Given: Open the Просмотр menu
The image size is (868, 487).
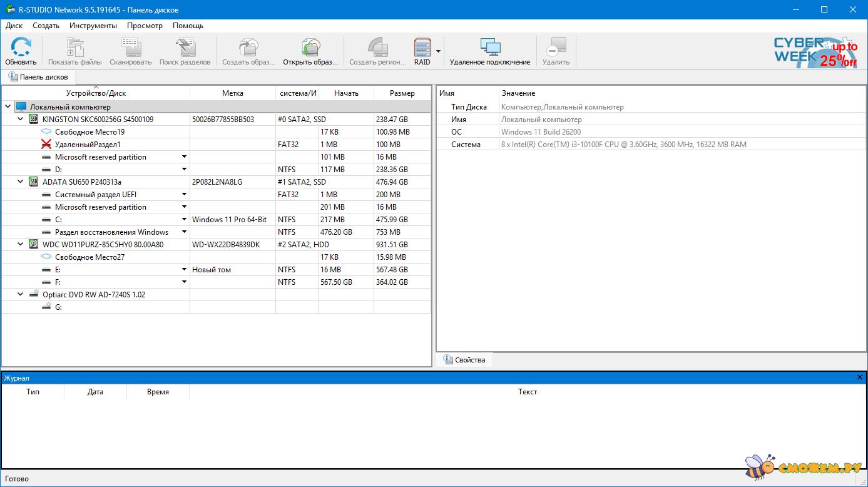Looking at the screenshot, I should [145, 26].
